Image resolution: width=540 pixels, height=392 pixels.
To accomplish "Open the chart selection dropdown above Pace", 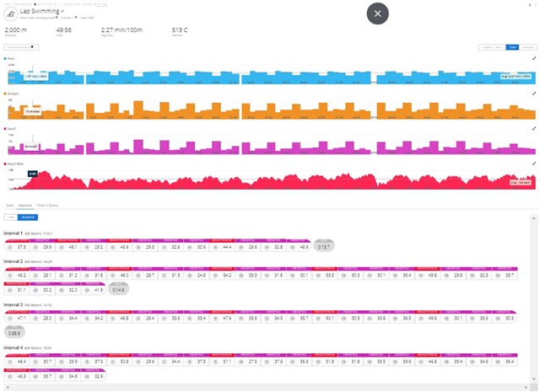I will [x=21, y=47].
